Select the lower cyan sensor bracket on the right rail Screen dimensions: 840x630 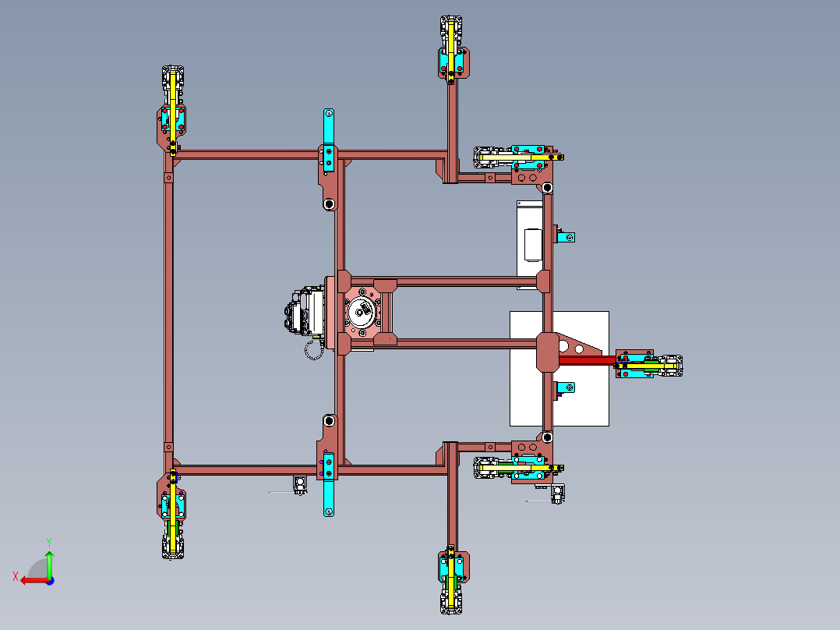click(x=565, y=387)
